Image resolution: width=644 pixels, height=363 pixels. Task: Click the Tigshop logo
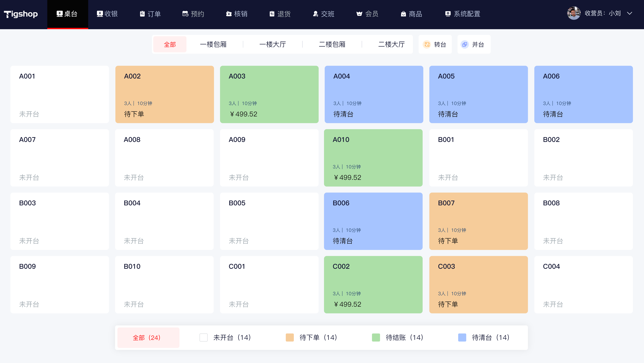coord(21,14)
